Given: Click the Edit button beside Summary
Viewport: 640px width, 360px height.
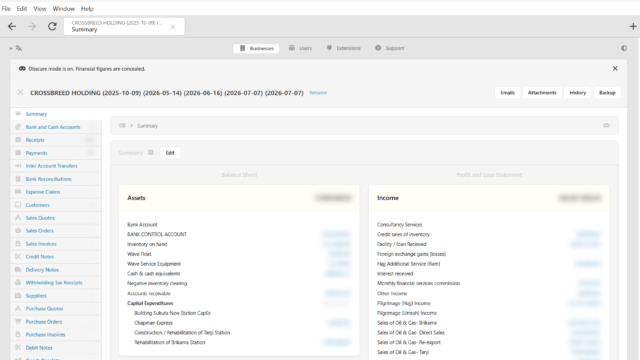Looking at the screenshot, I should click(170, 153).
